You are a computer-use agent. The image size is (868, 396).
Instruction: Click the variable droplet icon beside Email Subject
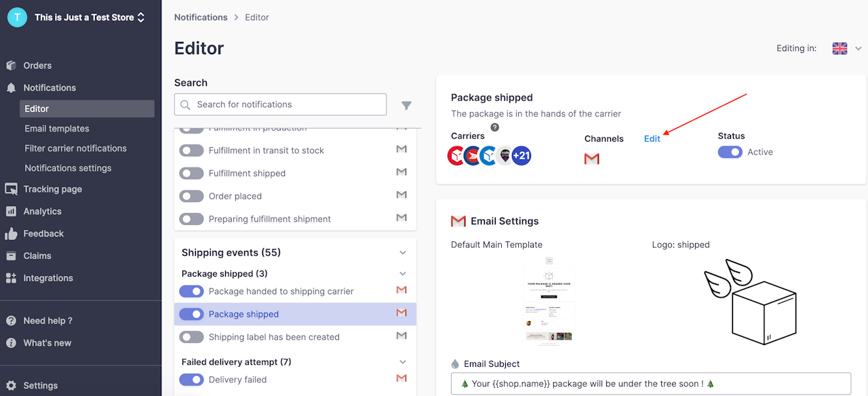455,364
